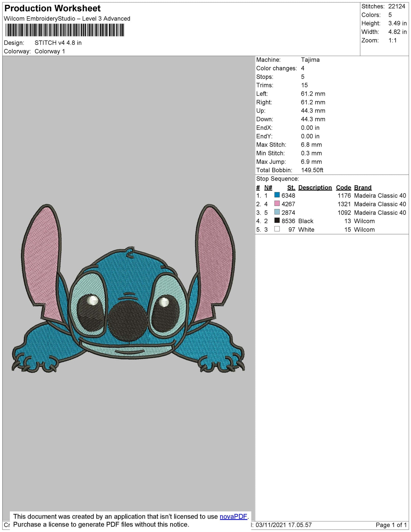Click the 'Colorway 1' value
The height and width of the screenshot is (532, 411).
coord(50,51)
